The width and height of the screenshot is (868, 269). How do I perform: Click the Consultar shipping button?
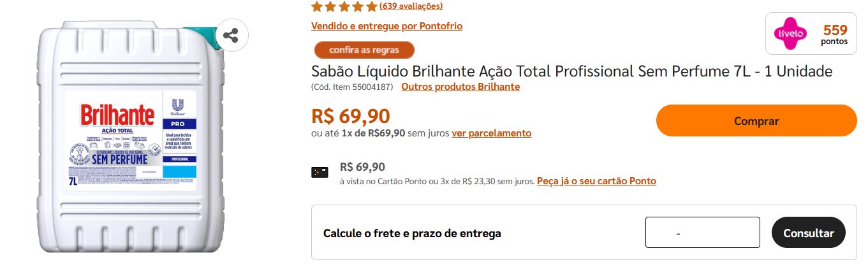coord(809,233)
